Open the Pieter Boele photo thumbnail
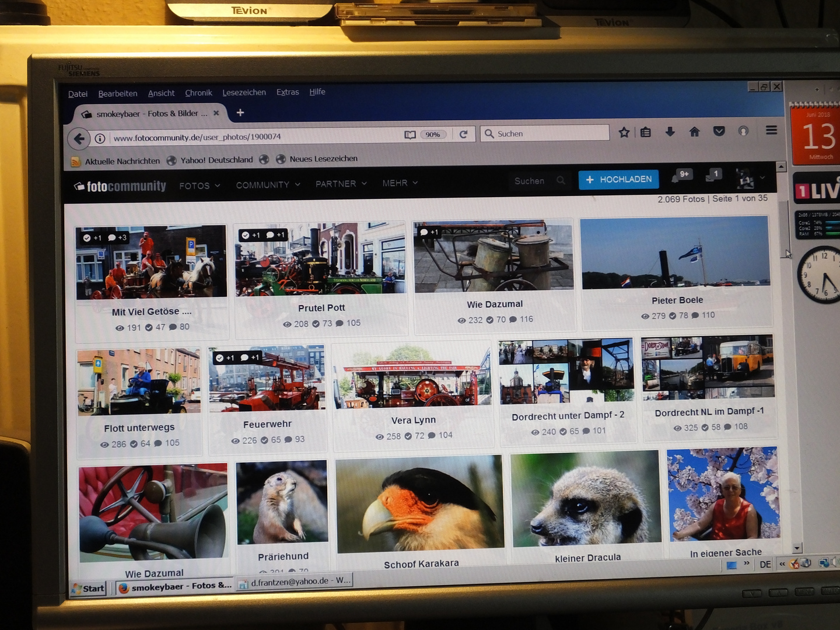 pyautogui.click(x=675, y=253)
